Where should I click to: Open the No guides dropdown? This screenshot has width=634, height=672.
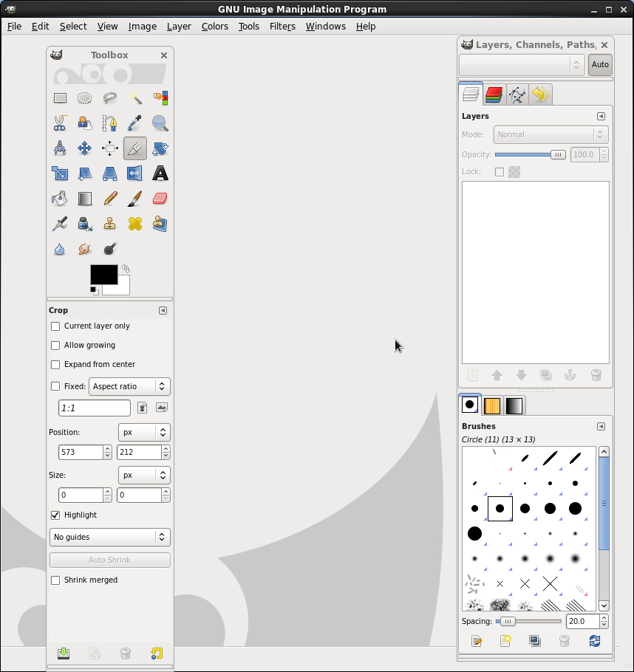[110, 538]
